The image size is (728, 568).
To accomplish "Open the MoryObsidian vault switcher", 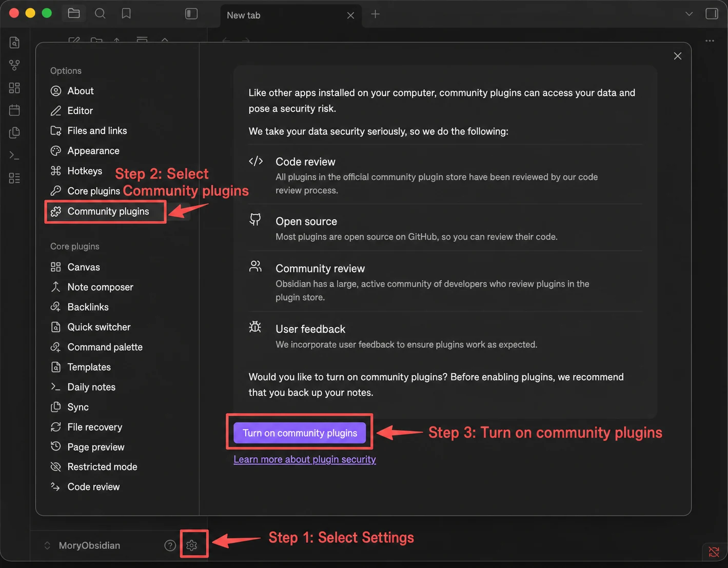I will tap(83, 545).
